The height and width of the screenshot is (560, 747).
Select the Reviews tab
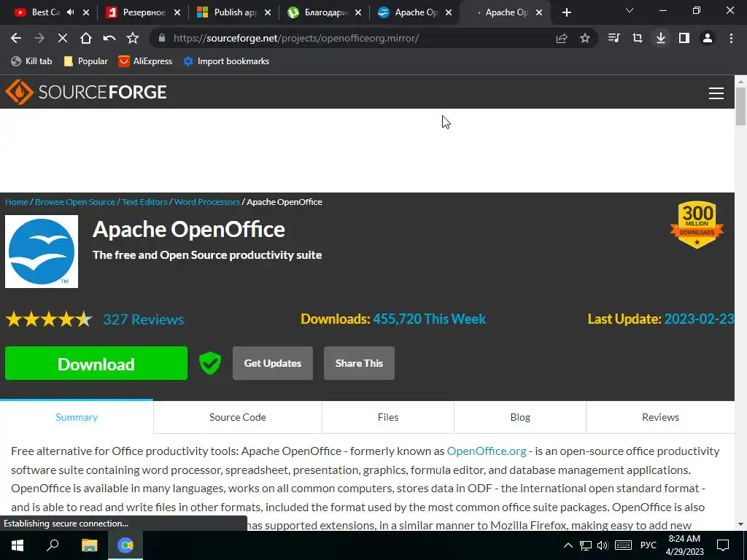coord(660,417)
